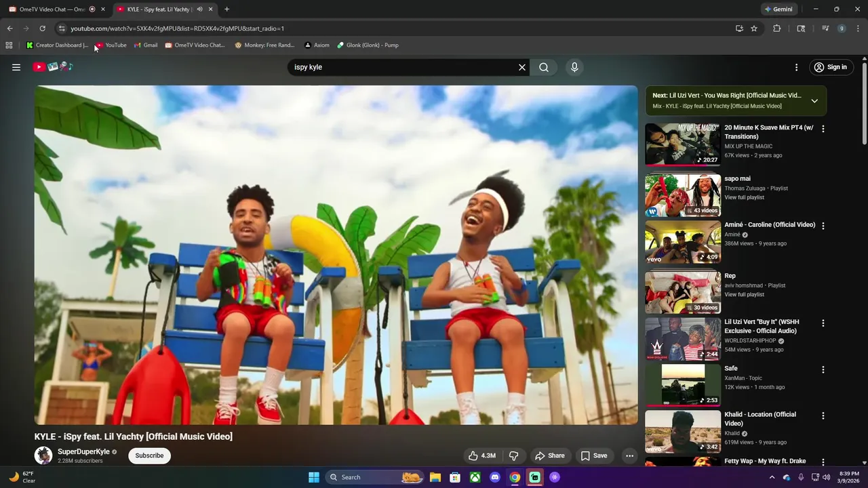Reload the page
The height and width of the screenshot is (488, 868).
click(42, 28)
